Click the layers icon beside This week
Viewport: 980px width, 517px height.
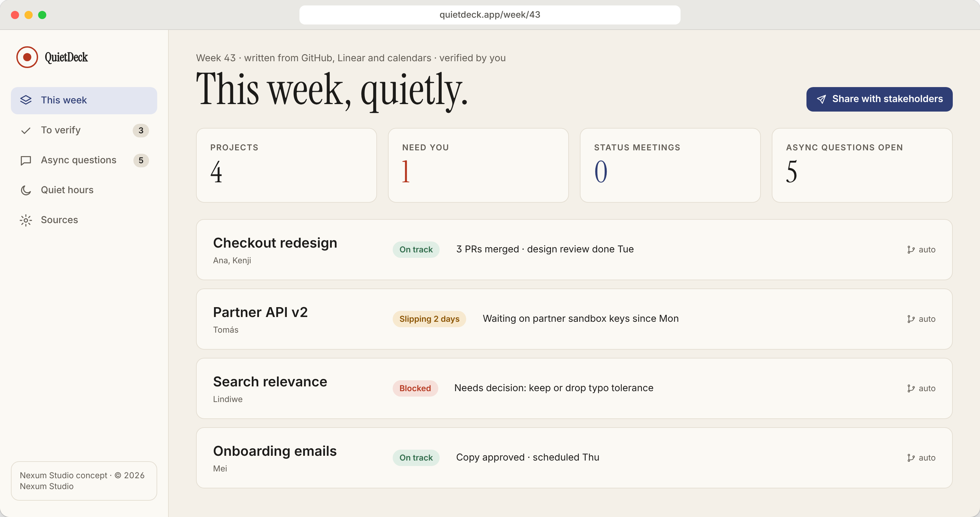click(x=26, y=100)
